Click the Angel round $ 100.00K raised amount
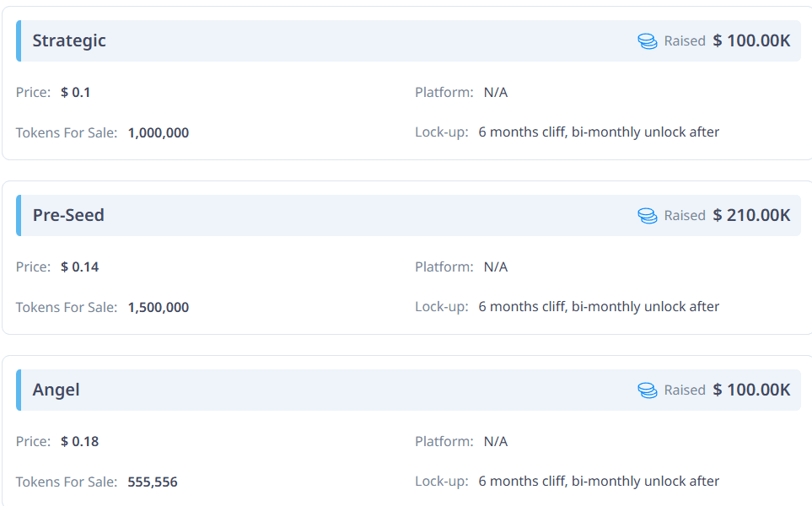Screen dimensions: 812x506 pos(751,390)
